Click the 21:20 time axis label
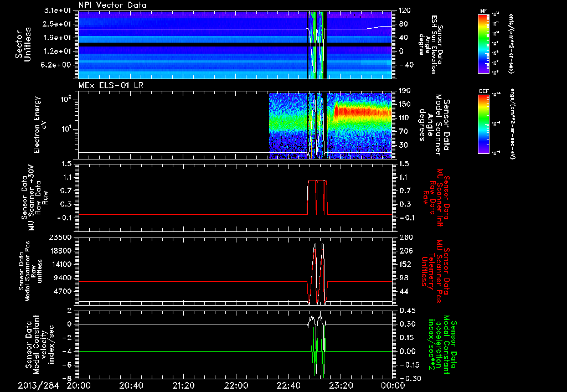Screen dimensions: 567x392 pos(183,385)
